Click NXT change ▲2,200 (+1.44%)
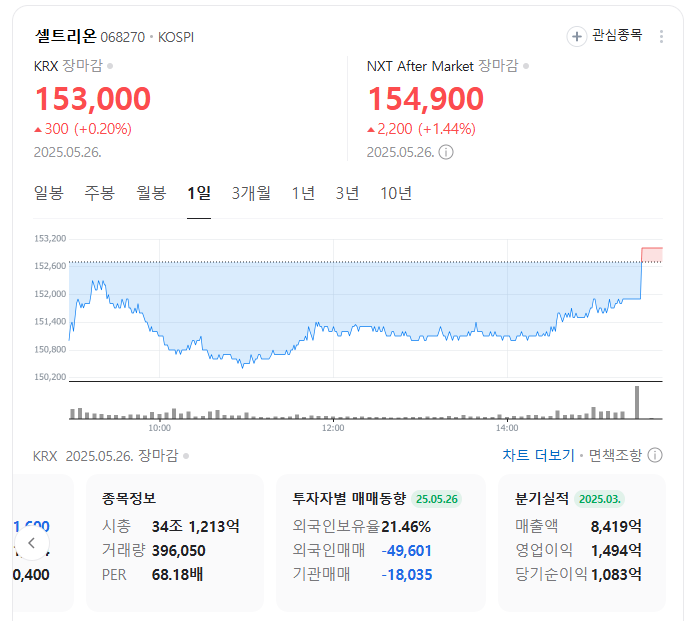 [x=422, y=129]
